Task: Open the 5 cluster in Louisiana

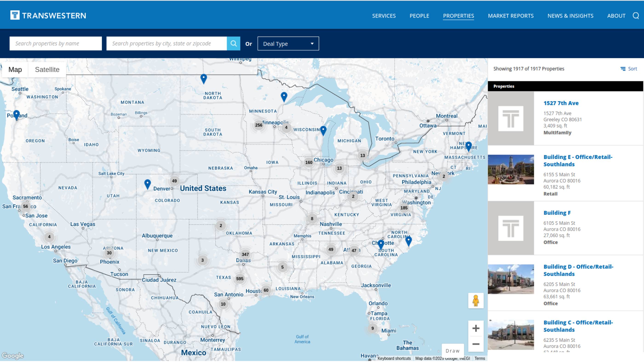Action: (282, 267)
